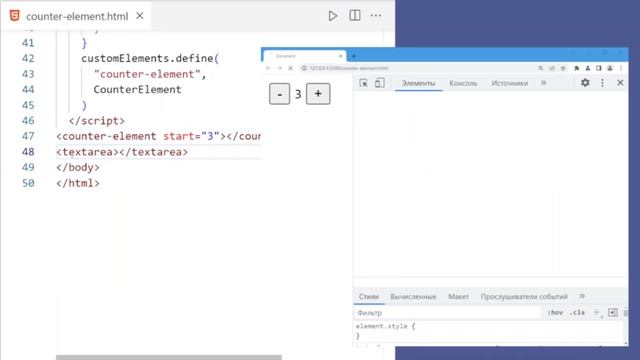Click the Фильтр styles filter field
This screenshot has width=640, height=360.
(x=447, y=313)
